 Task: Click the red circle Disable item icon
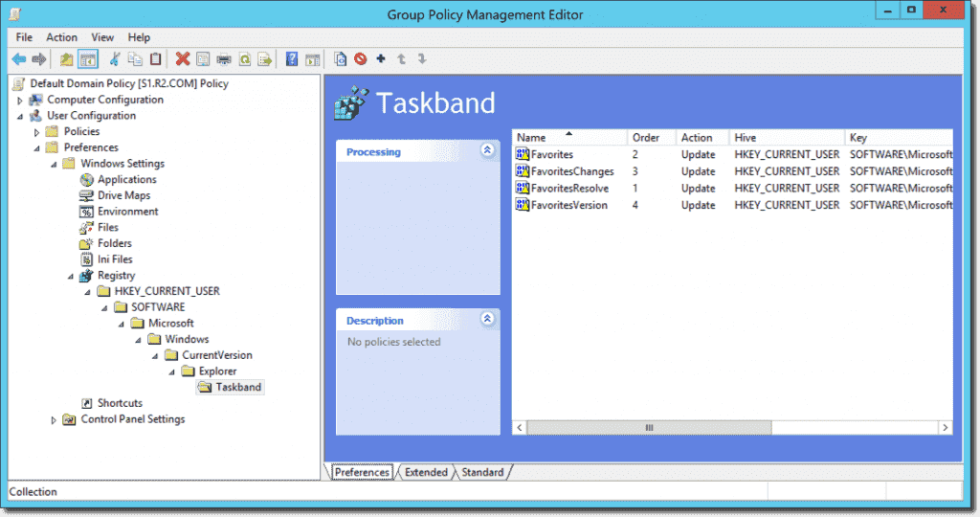tap(361, 58)
